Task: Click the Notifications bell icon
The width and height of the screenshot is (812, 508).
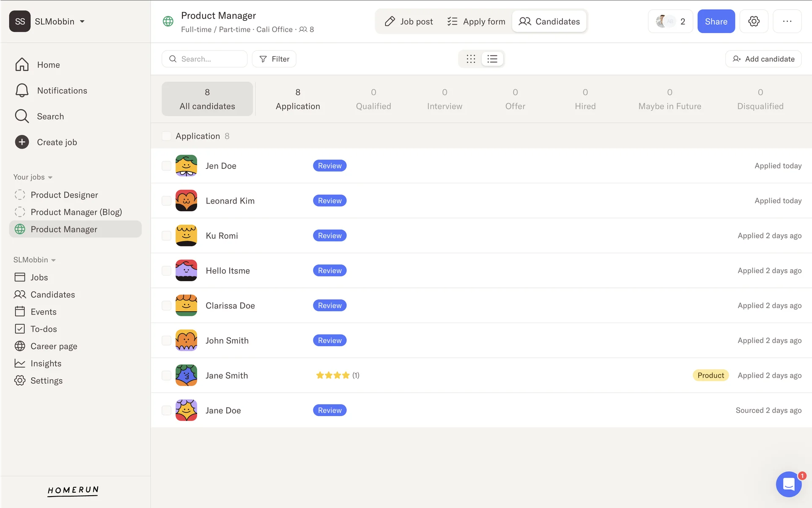Action: click(x=22, y=91)
